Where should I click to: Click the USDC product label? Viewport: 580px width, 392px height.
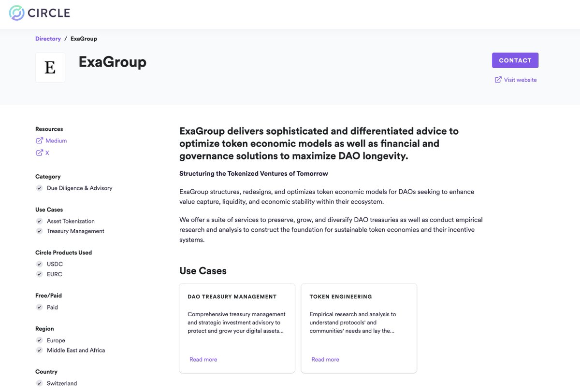55,264
